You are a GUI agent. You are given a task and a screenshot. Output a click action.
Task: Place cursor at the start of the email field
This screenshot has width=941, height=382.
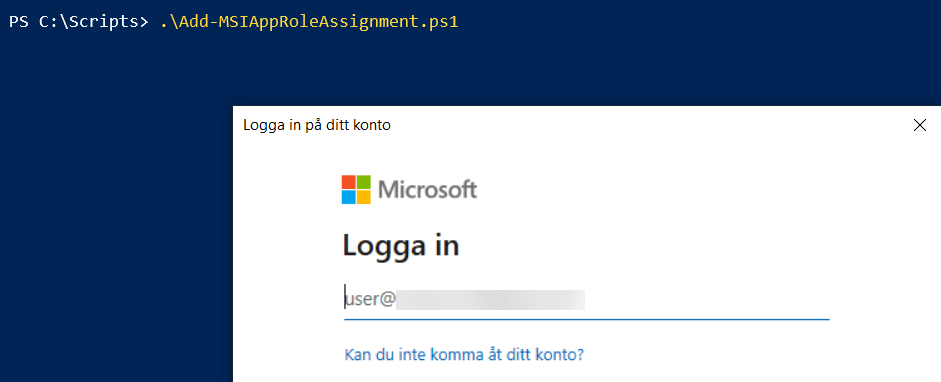click(x=345, y=299)
